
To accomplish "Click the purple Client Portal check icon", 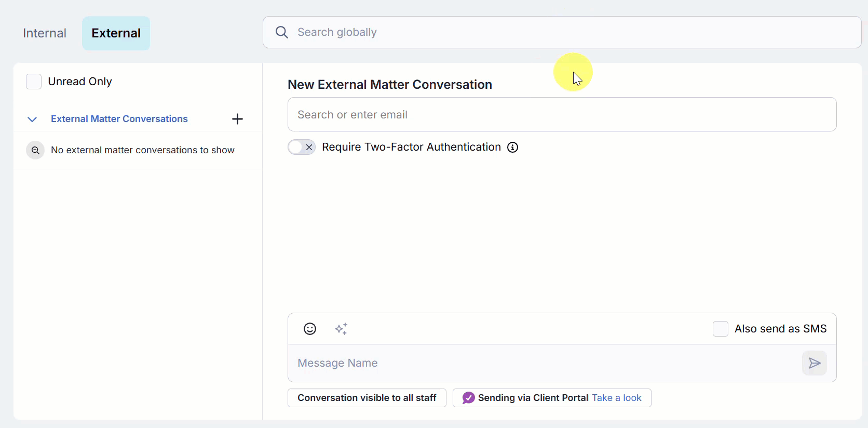I will pos(468,398).
